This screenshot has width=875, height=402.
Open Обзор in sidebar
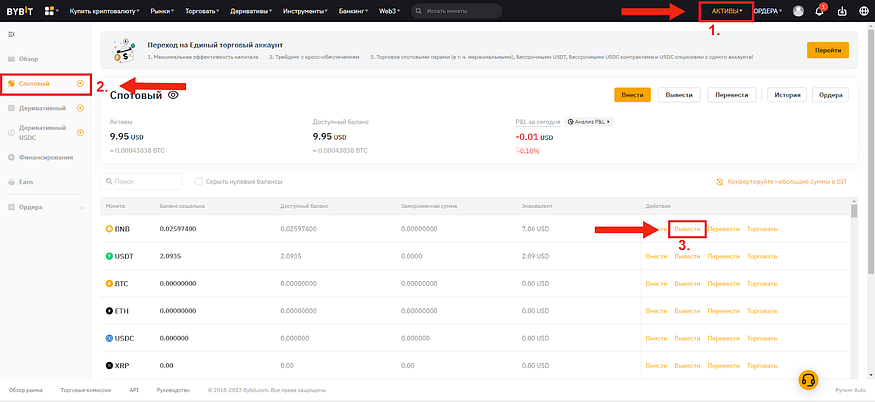pos(28,59)
